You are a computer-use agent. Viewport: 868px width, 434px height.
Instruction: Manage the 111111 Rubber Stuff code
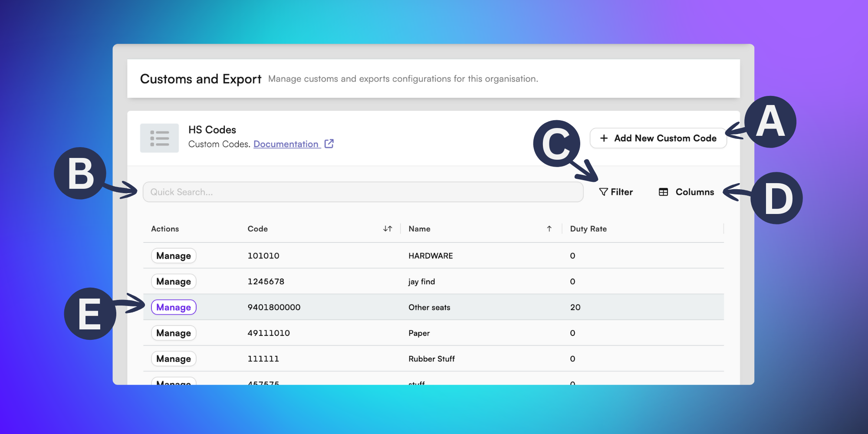(174, 358)
